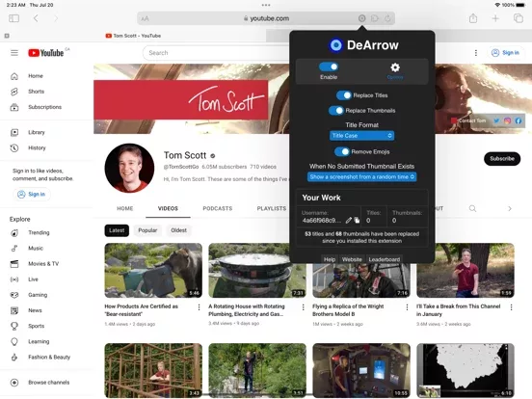Viewport: 532px width, 399px height.
Task: Open DeArrow Options gear icon
Action: pyautogui.click(x=395, y=67)
